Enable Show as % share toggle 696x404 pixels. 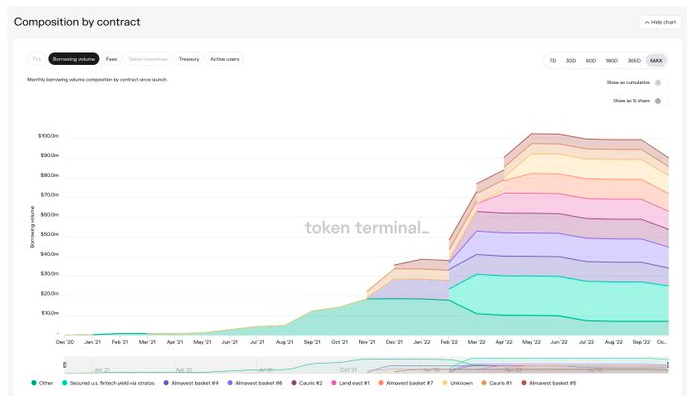pos(658,101)
